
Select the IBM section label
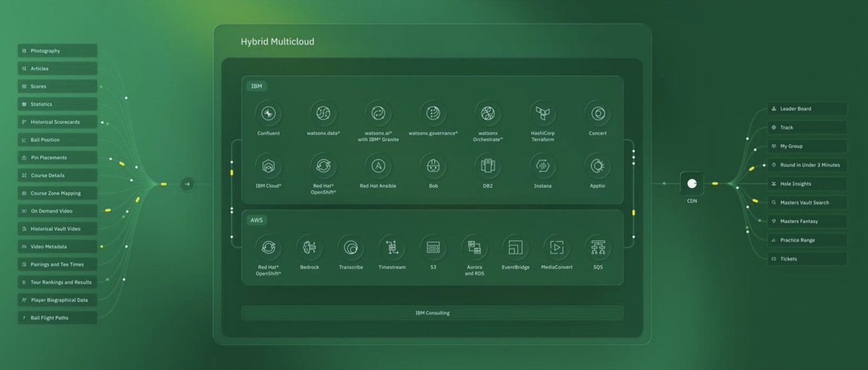(x=257, y=86)
